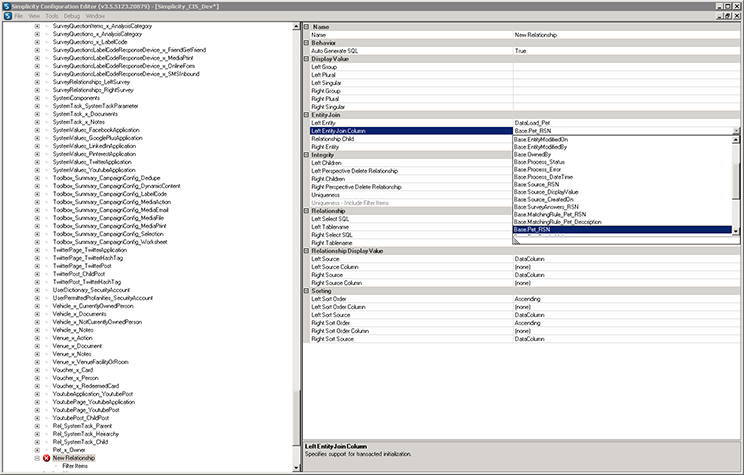The image size is (744, 475).
Task: Select the YoutubePost_ChildPost tree item
Action: tap(81, 418)
